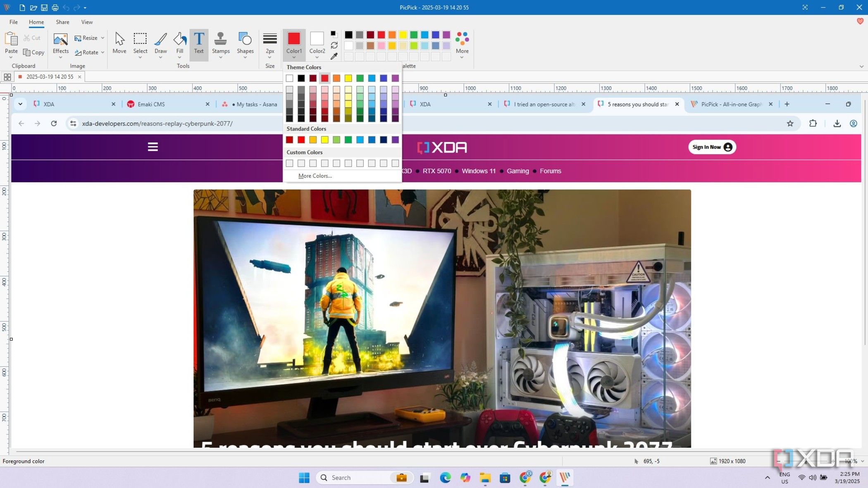Image resolution: width=868 pixels, height=488 pixels.
Task: Click the Windows Start button
Action: [x=304, y=478]
